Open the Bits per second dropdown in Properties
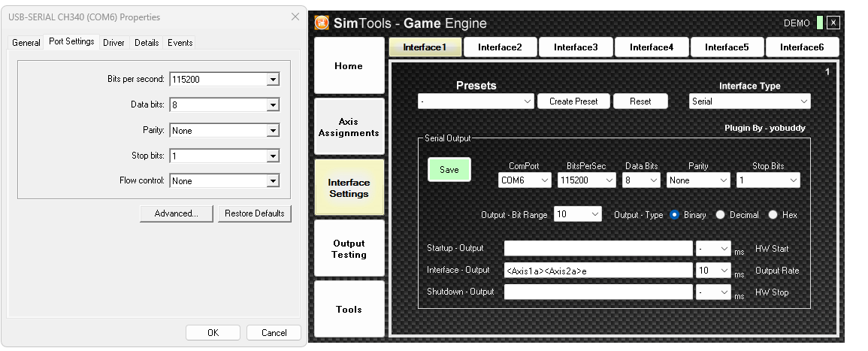This screenshot has width=868, height=351. [x=272, y=79]
